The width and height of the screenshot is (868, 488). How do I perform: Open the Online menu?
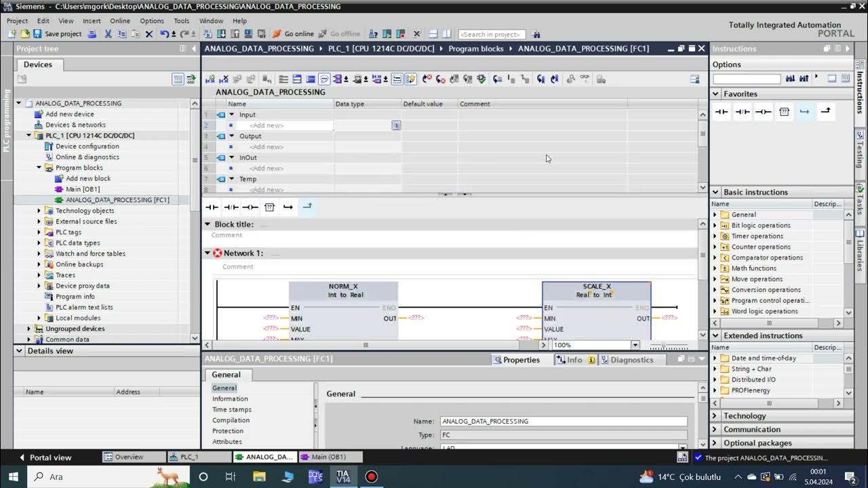click(x=120, y=21)
